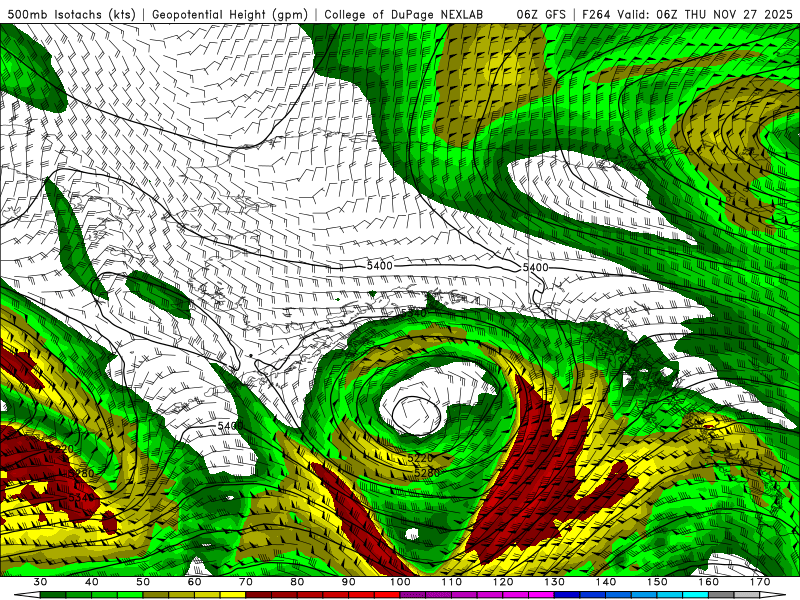800x600 pixels.
Task: Click the magenta swatch ending at 130 kts
Action: [541, 595]
